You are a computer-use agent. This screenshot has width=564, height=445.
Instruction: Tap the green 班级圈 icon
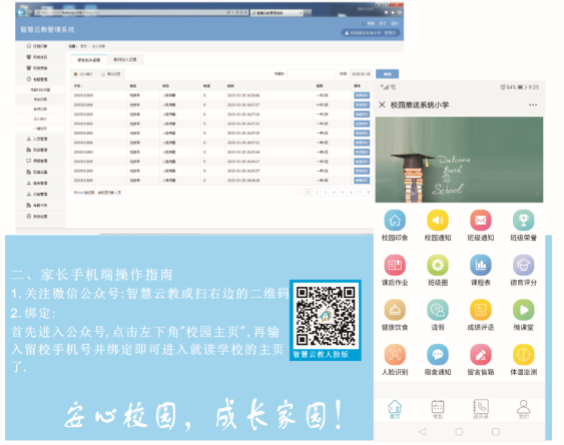point(438,265)
